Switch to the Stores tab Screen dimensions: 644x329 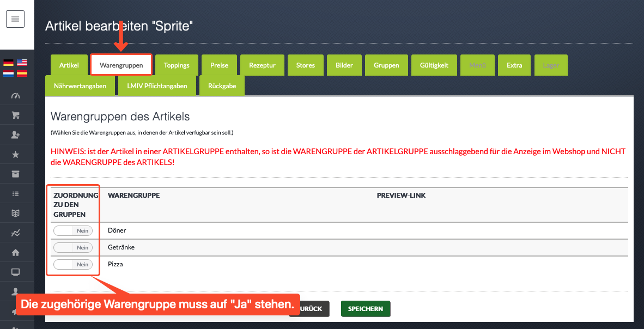306,65
